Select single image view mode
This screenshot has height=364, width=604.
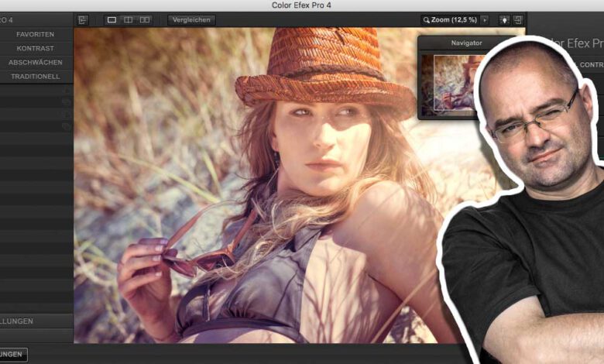(x=112, y=20)
